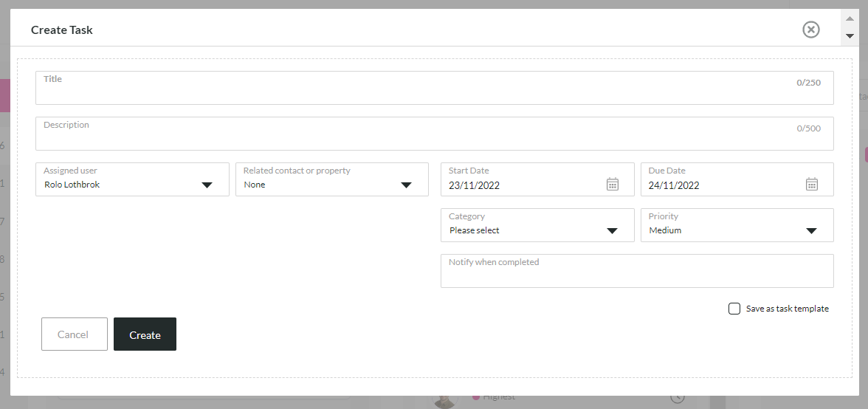Close the Create Task dialog

[811, 30]
